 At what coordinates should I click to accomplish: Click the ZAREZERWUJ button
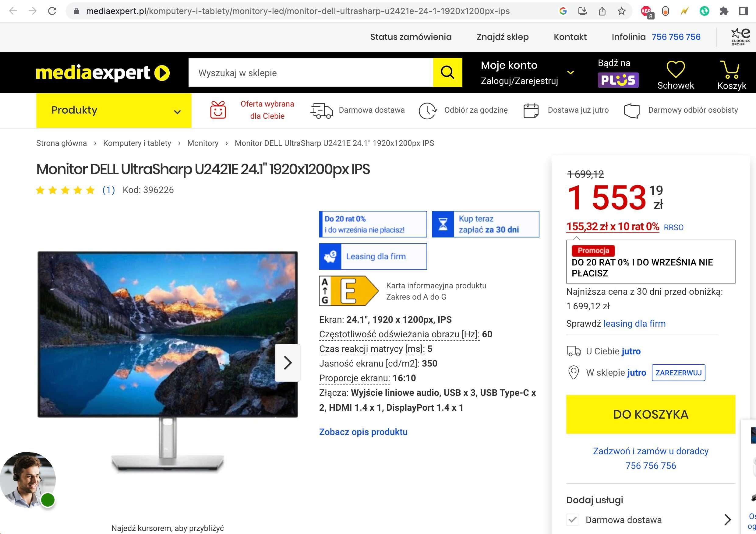click(678, 373)
